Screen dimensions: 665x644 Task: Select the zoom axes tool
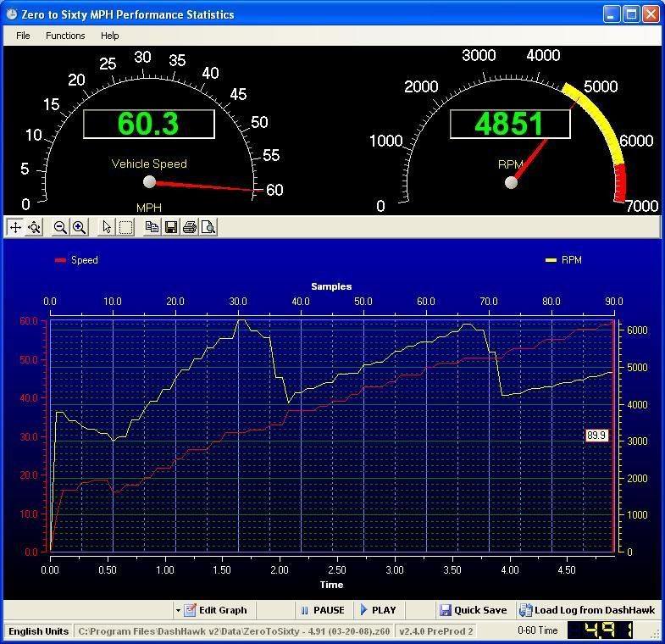pyautogui.click(x=35, y=227)
